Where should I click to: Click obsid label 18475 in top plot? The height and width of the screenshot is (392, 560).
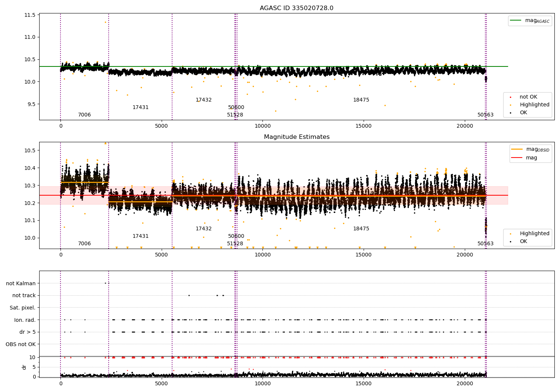[x=361, y=100]
